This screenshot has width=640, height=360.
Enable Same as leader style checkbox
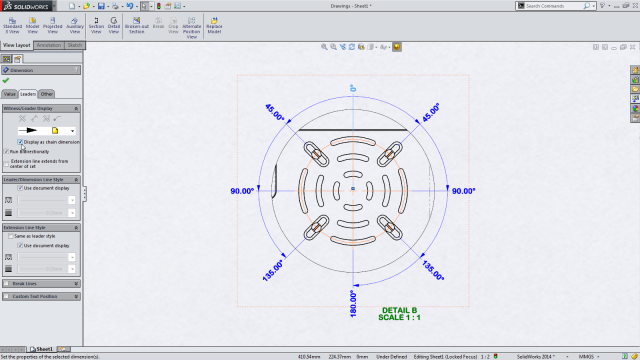[x=11, y=236]
